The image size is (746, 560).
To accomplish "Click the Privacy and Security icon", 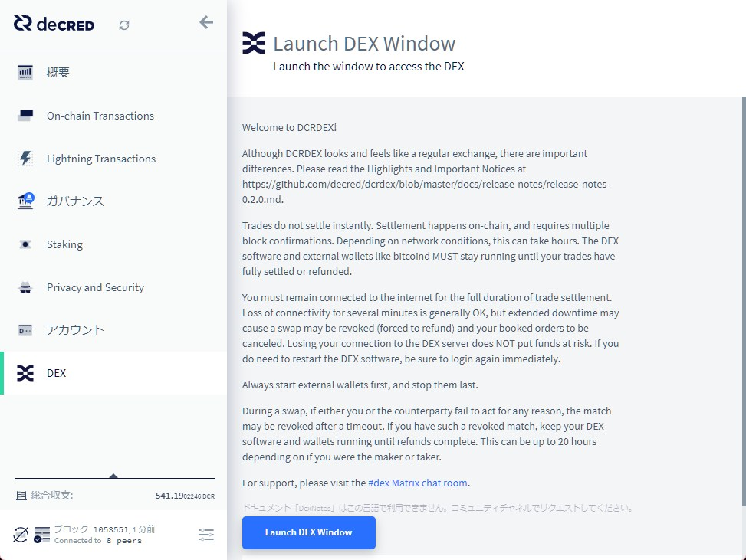I will tap(25, 287).
